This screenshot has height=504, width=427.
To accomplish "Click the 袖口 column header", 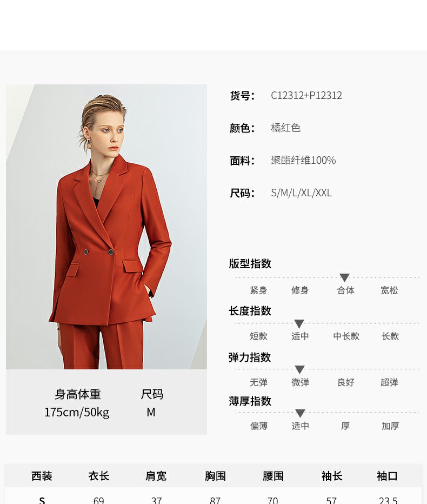I will (387, 476).
